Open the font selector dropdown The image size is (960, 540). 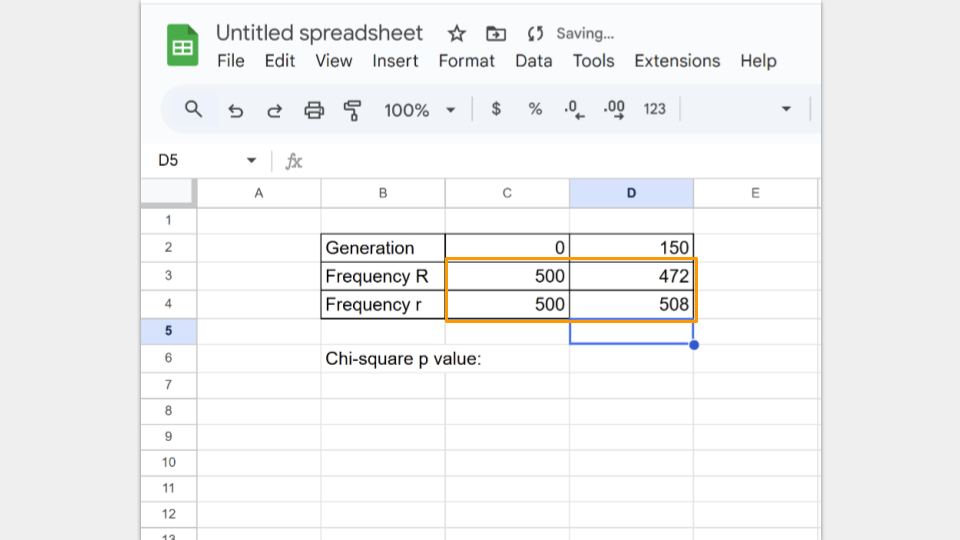pos(785,109)
